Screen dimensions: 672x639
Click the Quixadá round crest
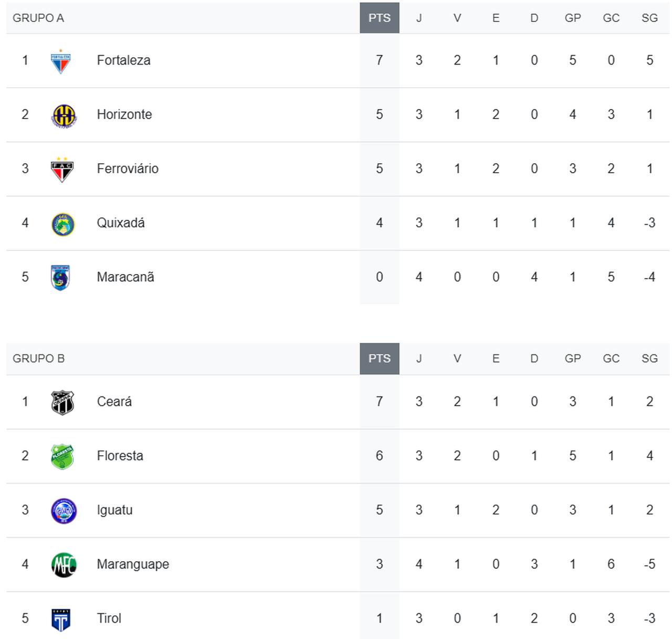tap(63, 224)
